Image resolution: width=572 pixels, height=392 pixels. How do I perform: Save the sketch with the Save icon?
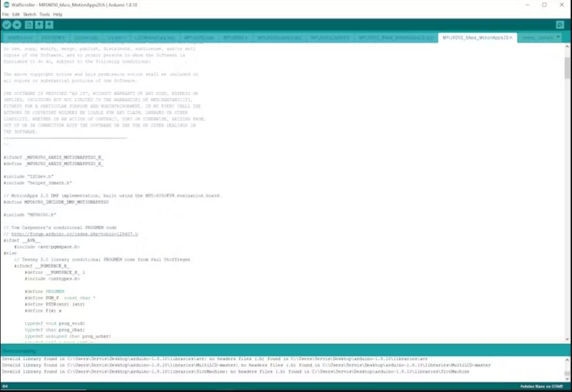pyautogui.click(x=49, y=25)
